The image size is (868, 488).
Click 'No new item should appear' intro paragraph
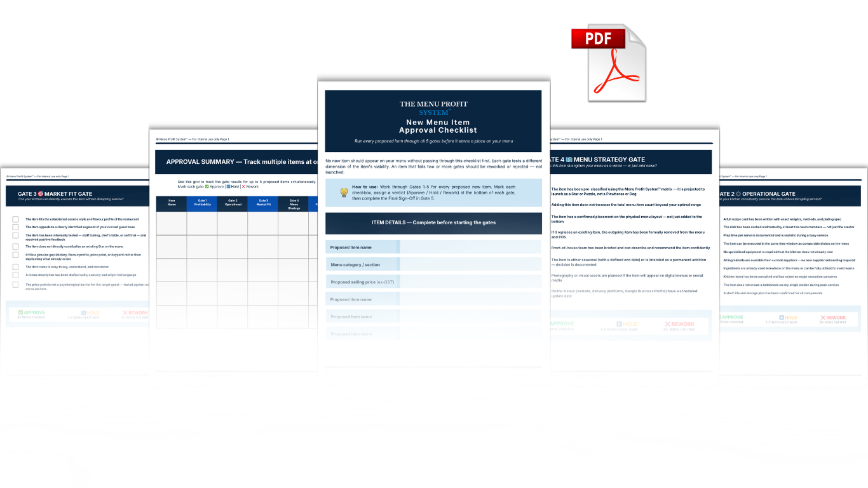pyautogui.click(x=433, y=166)
